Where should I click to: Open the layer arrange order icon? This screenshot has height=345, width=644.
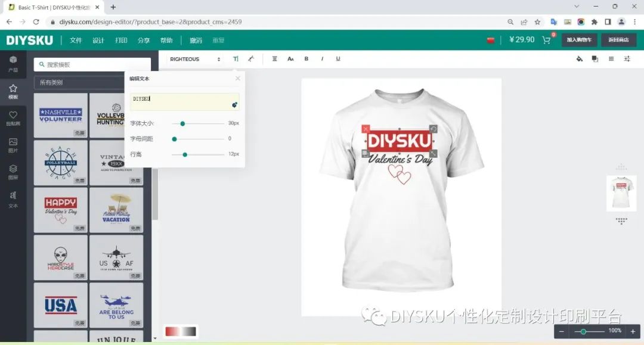coord(595,59)
